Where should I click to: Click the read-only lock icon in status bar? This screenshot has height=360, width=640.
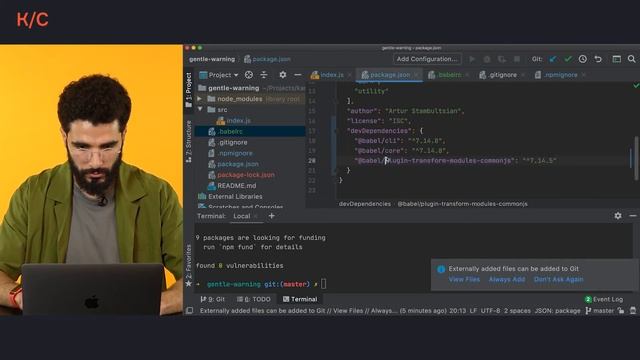point(621,311)
